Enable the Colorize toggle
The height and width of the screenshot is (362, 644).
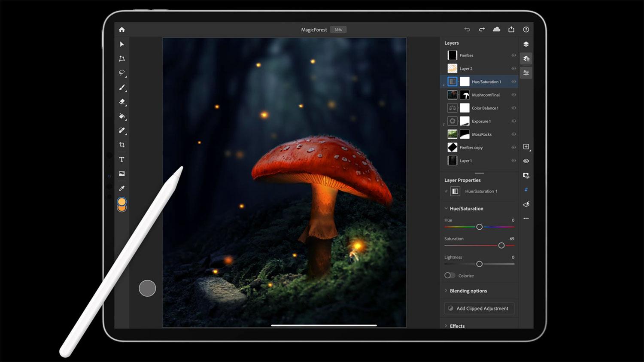point(450,276)
